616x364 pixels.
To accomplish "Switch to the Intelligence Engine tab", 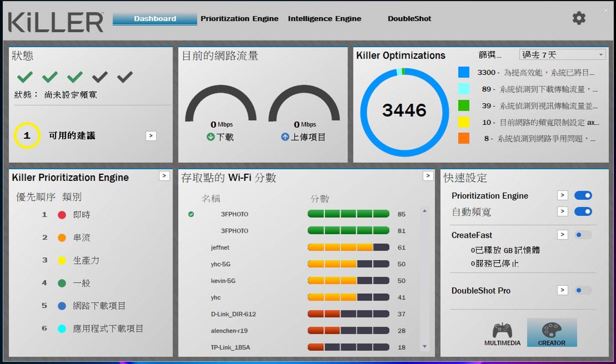I will [x=324, y=19].
